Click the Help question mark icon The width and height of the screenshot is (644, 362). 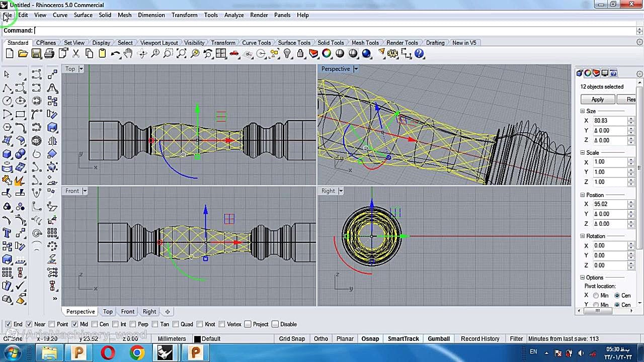420,54
